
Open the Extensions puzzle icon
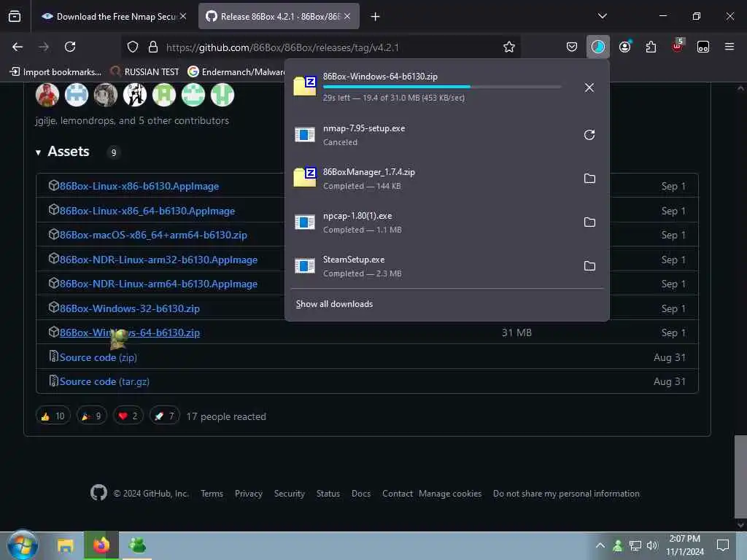coord(651,47)
